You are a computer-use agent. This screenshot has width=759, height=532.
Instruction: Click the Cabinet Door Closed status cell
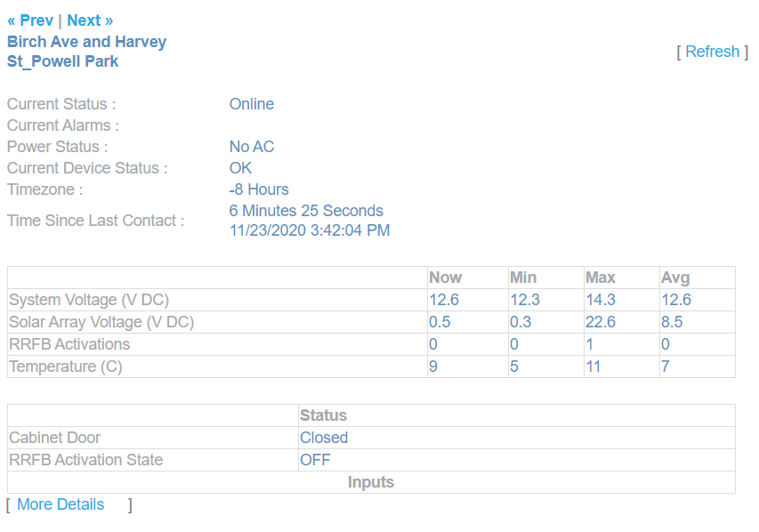click(324, 438)
